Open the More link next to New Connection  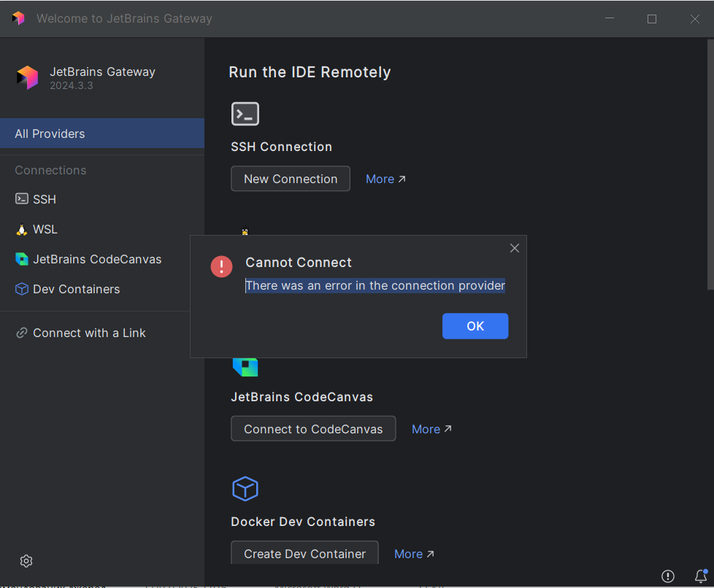point(385,179)
